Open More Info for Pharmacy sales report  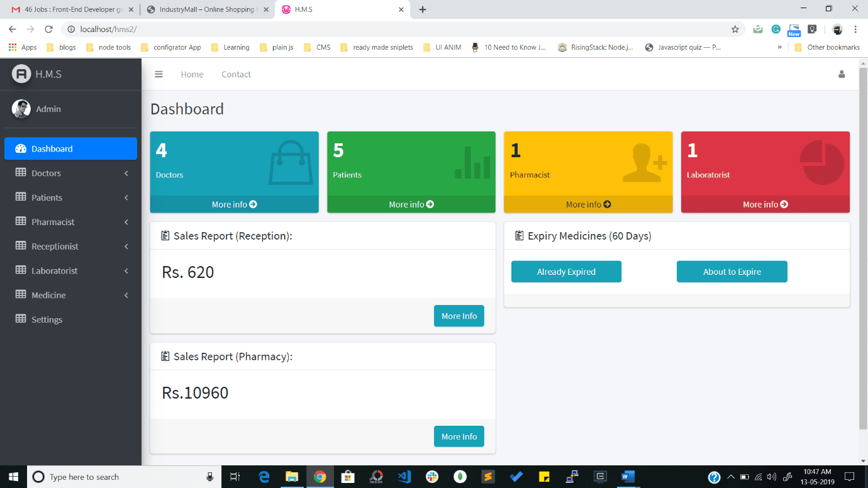459,436
